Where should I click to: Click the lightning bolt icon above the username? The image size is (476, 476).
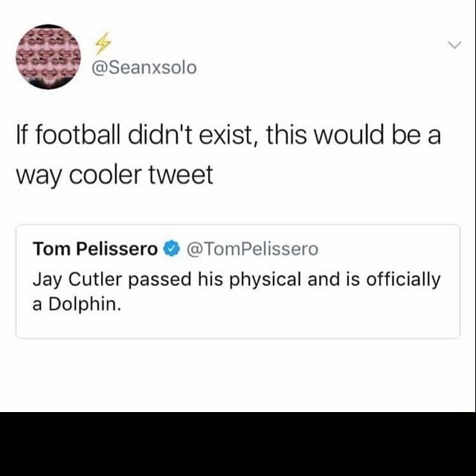click(99, 45)
